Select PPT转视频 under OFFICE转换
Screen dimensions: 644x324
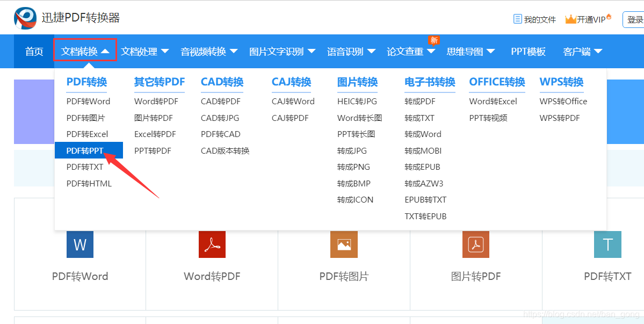click(488, 118)
